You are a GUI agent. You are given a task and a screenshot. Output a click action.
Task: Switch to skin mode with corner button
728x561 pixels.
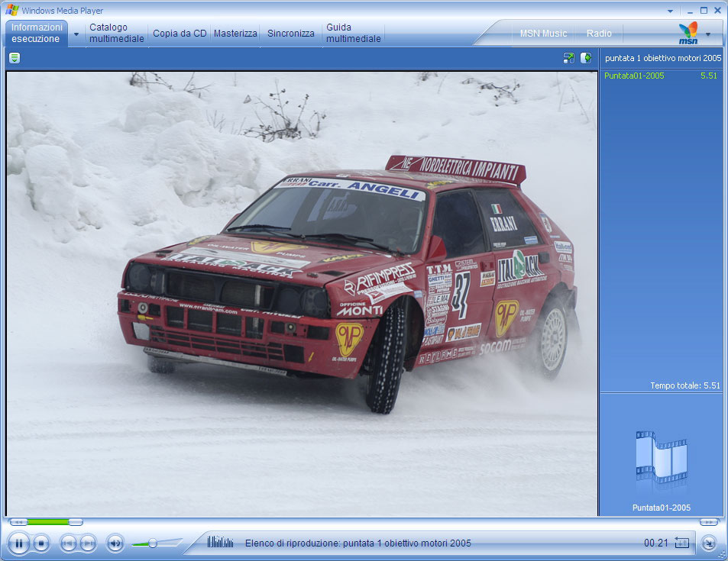point(709,543)
